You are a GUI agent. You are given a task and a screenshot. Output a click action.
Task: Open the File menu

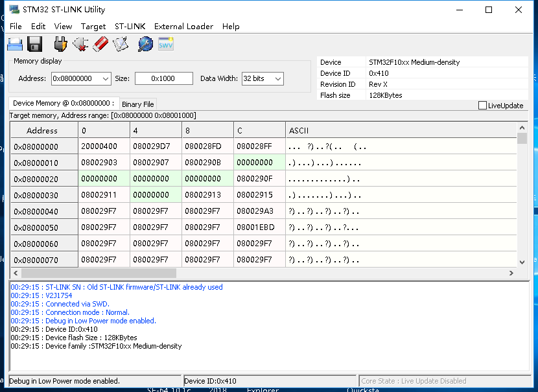tap(16, 27)
